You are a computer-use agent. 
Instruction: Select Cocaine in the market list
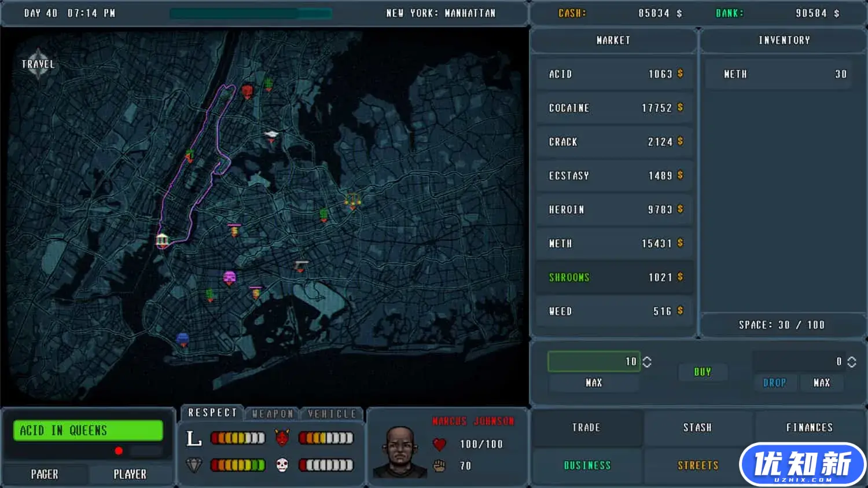[613, 108]
